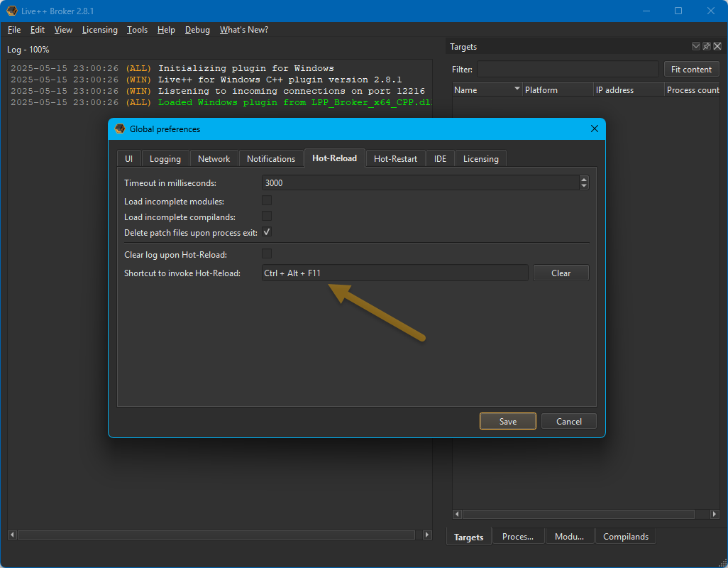Open the View menu

[63, 30]
